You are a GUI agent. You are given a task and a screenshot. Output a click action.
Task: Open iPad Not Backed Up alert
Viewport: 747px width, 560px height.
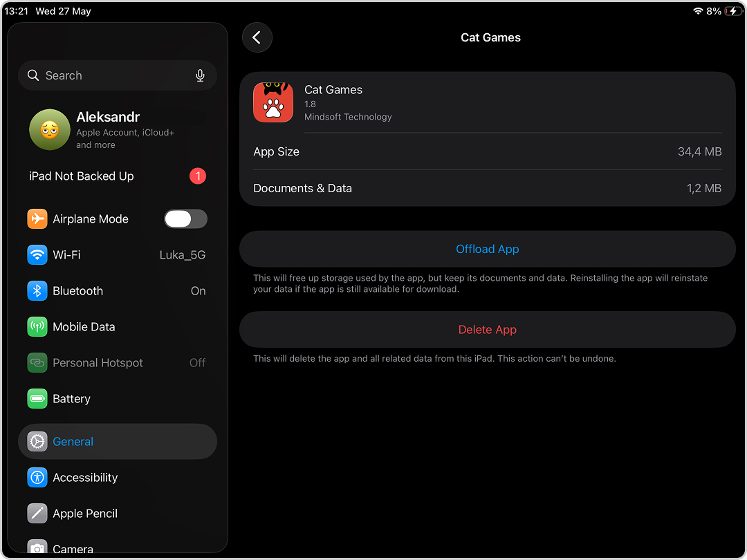point(117,176)
